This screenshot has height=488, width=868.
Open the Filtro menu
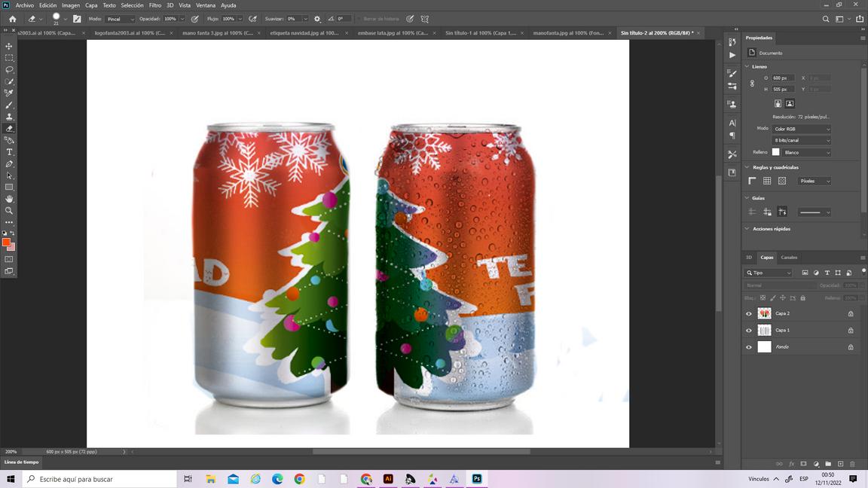(x=154, y=5)
